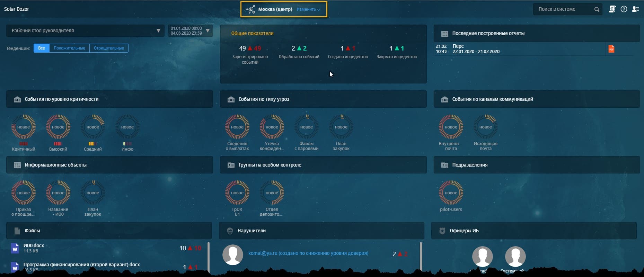Viewport: 644px width, 277px height.
Task: Open the Критичный events gauge
Action: pos(24,127)
